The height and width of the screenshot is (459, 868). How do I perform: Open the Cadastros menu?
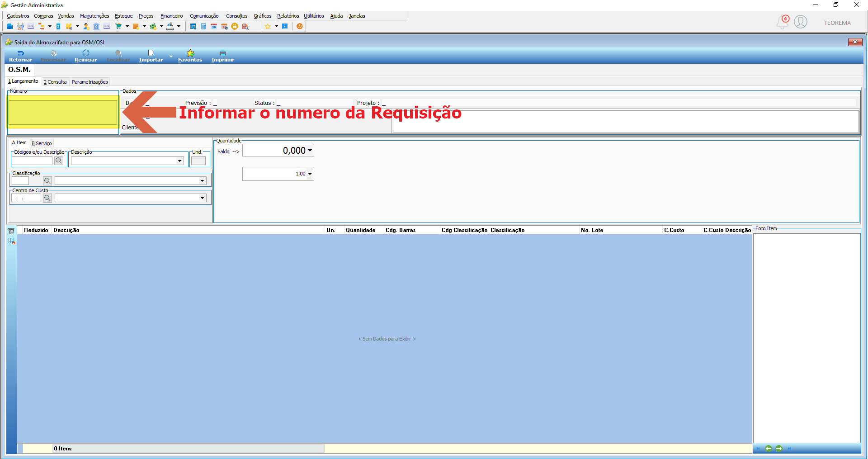[x=18, y=16]
